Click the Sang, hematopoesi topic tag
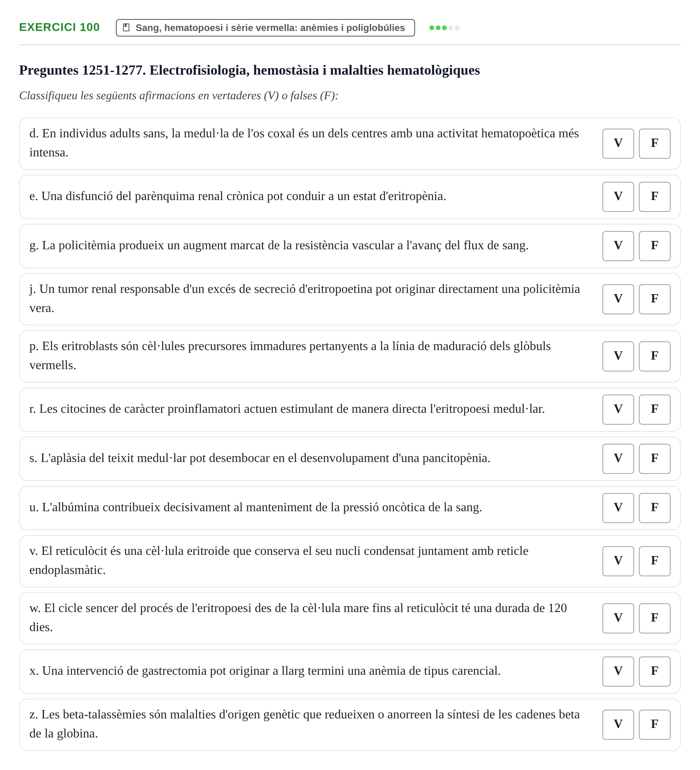700x770 pixels. tap(265, 28)
